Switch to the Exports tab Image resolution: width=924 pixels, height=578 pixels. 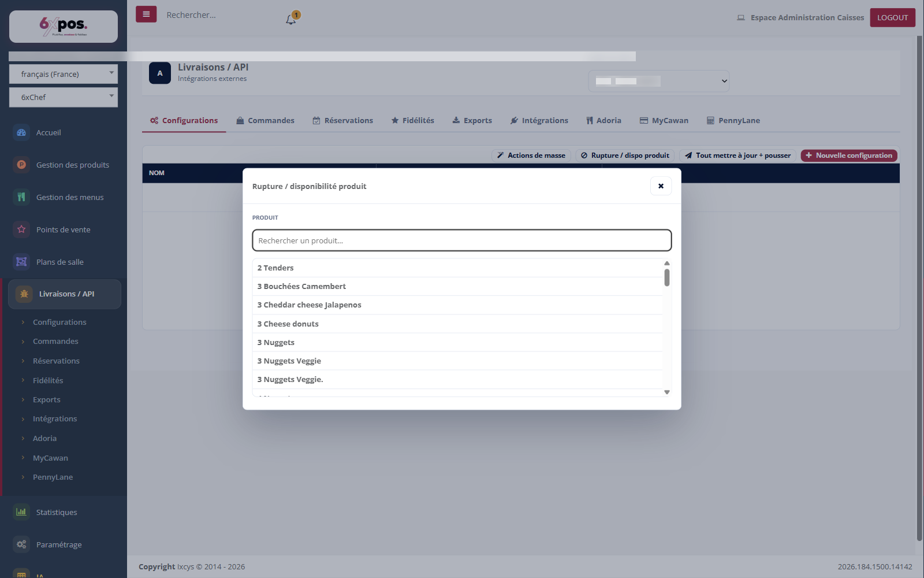[x=472, y=120]
